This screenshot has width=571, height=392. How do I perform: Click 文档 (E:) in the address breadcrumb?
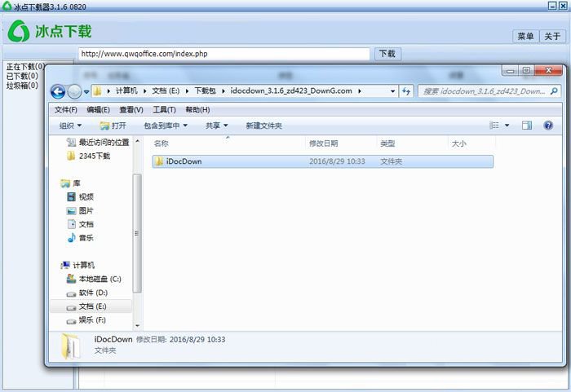[x=166, y=90]
